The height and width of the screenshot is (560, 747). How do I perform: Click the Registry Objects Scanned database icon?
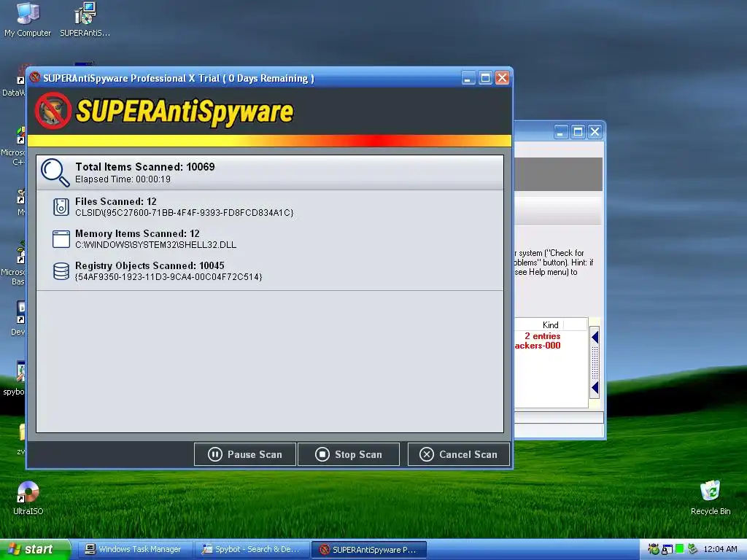pyautogui.click(x=61, y=271)
